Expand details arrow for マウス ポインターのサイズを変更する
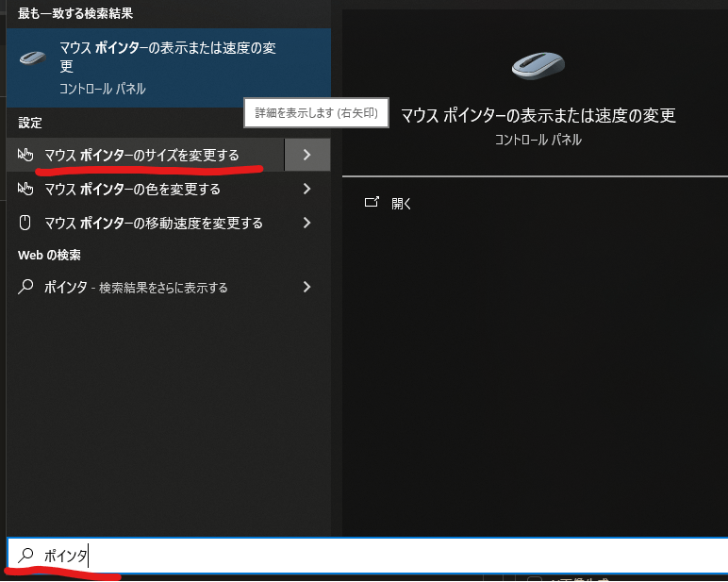The height and width of the screenshot is (582, 728). click(x=306, y=155)
